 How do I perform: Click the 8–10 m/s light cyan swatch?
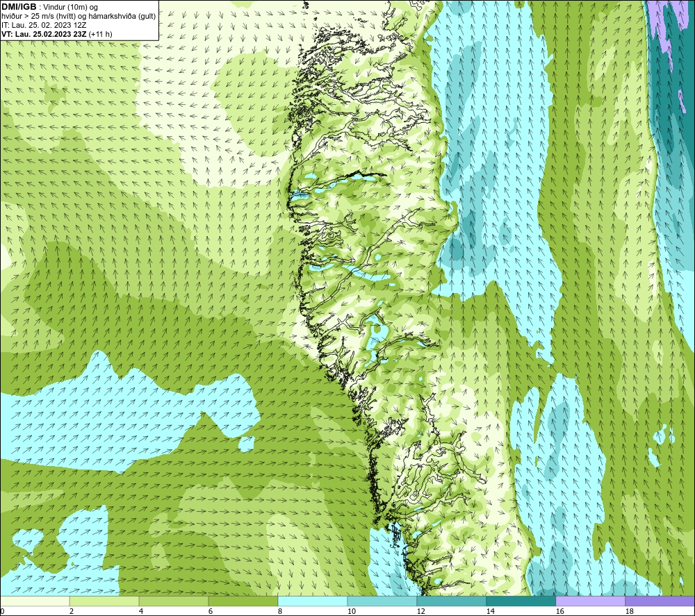click(x=313, y=601)
